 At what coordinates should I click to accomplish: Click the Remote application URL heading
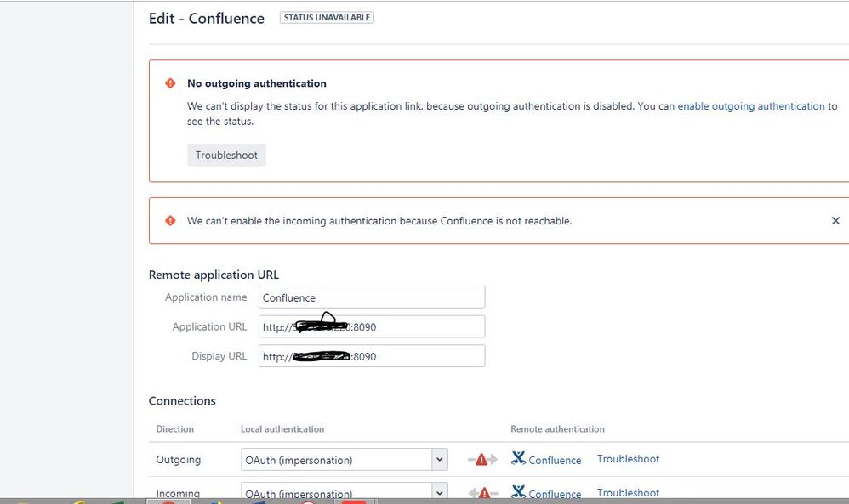(x=214, y=275)
